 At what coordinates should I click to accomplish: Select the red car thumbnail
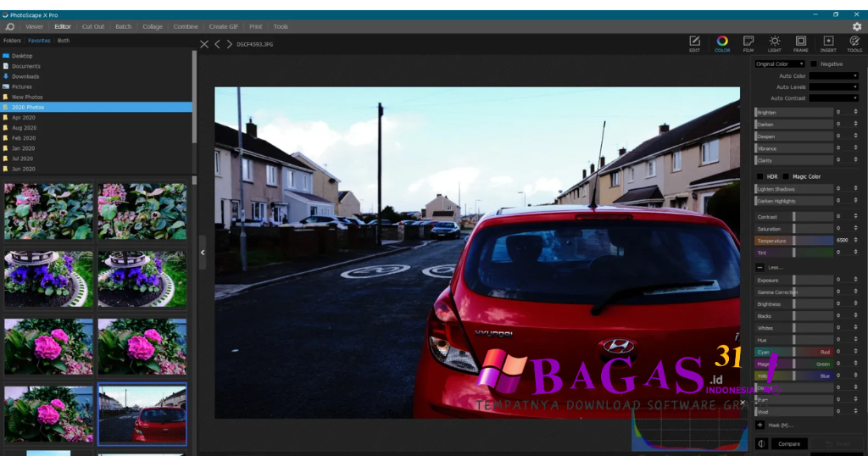coord(142,414)
